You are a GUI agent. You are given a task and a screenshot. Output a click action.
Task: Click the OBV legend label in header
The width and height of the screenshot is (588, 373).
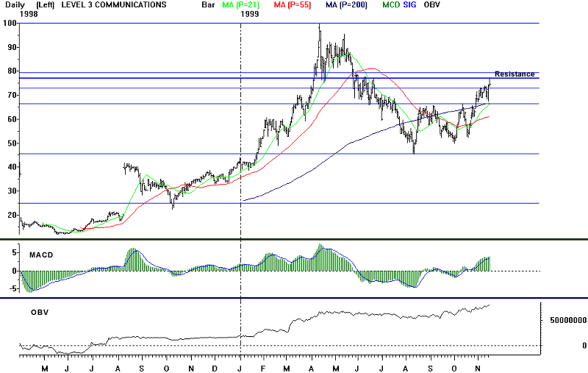pos(431,5)
